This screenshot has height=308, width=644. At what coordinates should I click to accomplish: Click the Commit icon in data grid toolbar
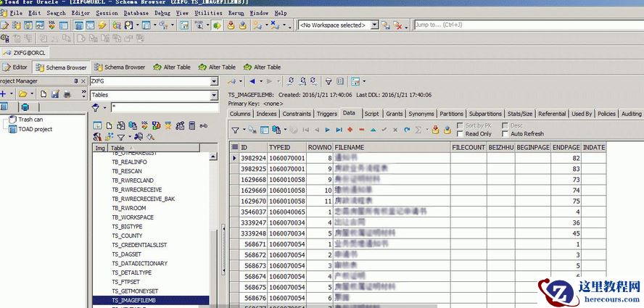pyautogui.click(x=436, y=130)
